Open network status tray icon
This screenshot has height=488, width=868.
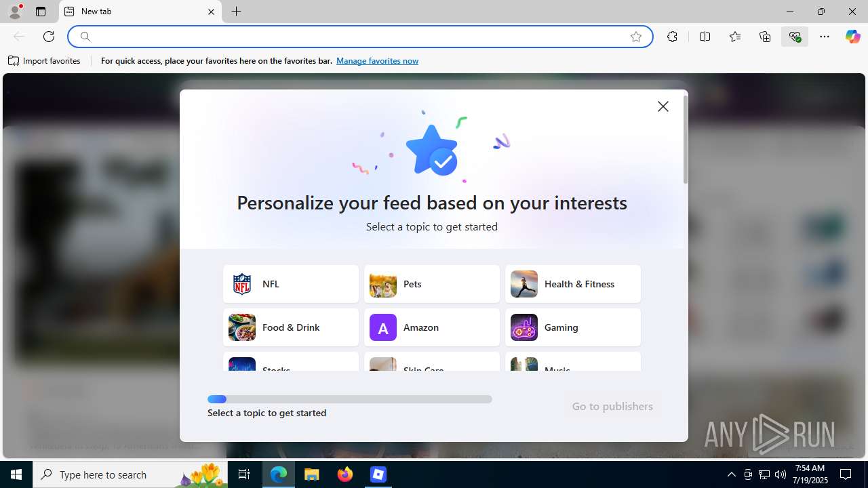pyautogui.click(x=764, y=474)
